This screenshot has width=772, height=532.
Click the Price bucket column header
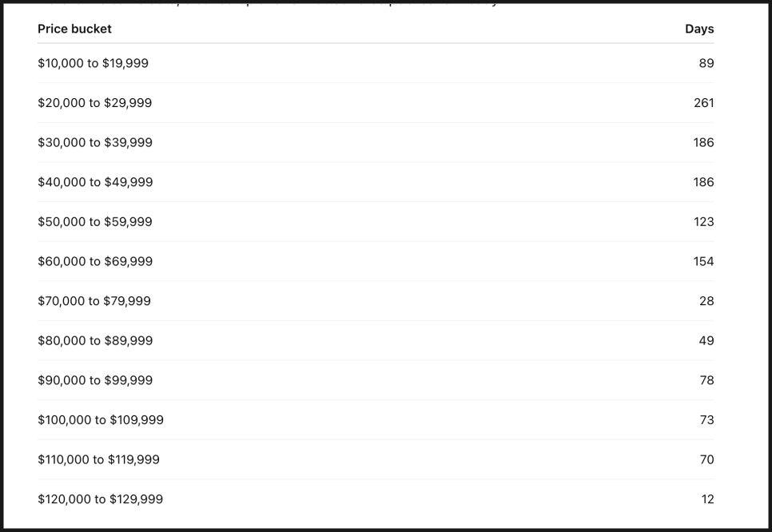[74, 29]
